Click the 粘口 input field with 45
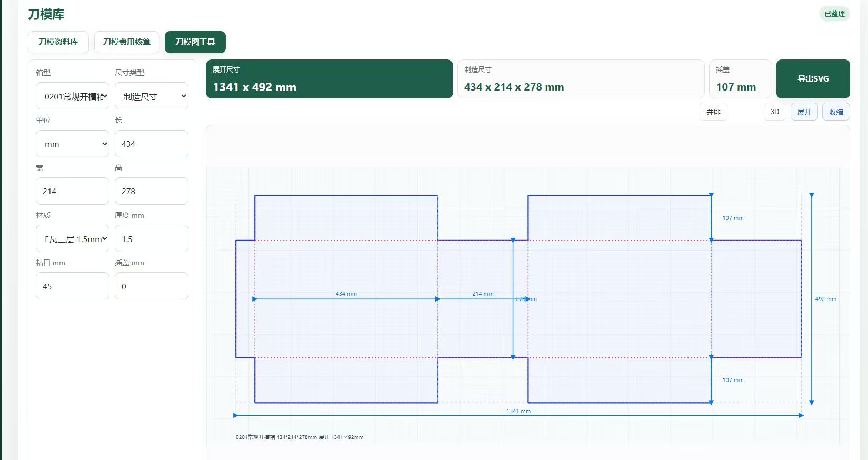 73,286
